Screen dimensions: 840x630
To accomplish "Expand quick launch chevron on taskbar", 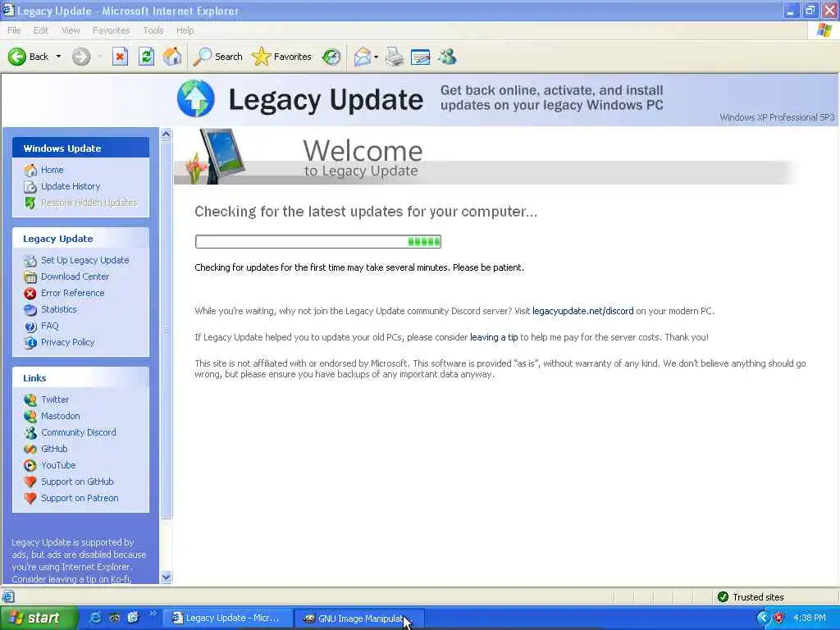I will (x=153, y=614).
